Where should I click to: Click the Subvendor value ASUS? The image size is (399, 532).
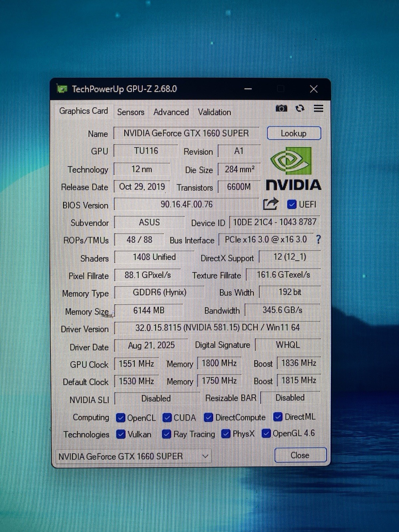point(149,222)
